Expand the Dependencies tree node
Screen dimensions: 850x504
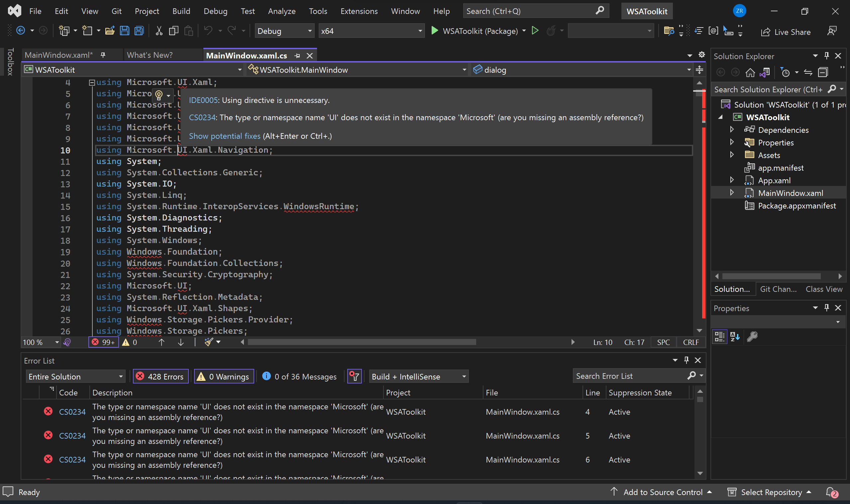coord(732,129)
